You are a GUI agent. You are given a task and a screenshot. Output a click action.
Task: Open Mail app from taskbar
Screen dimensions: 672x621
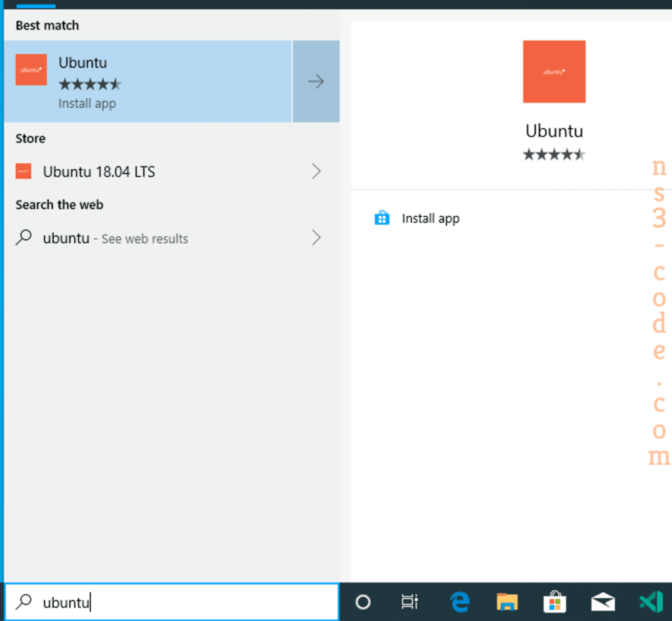point(603,602)
